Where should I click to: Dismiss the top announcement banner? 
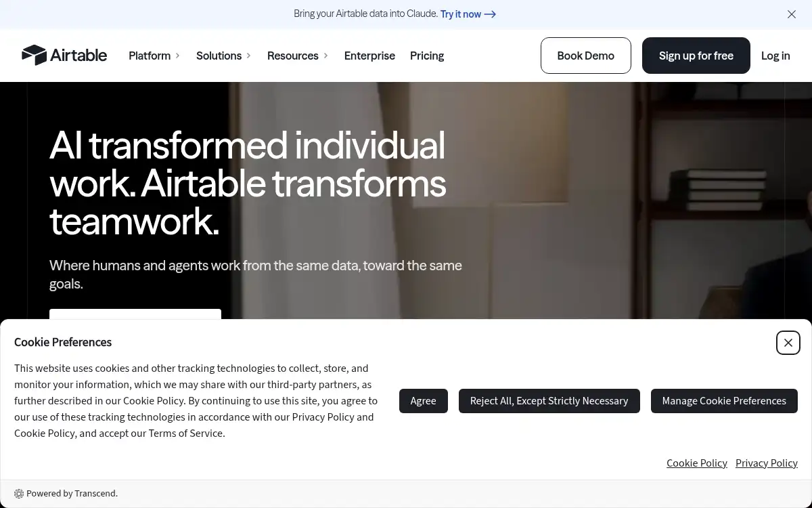(792, 14)
